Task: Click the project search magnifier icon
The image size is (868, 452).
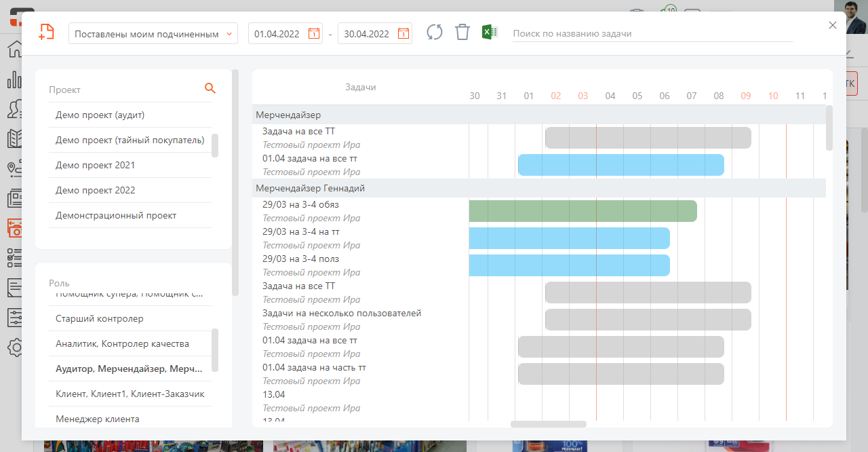Action: 210,88
